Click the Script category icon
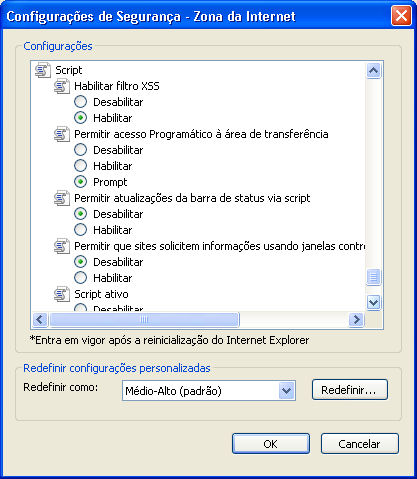The width and height of the screenshot is (417, 479). [x=43, y=70]
